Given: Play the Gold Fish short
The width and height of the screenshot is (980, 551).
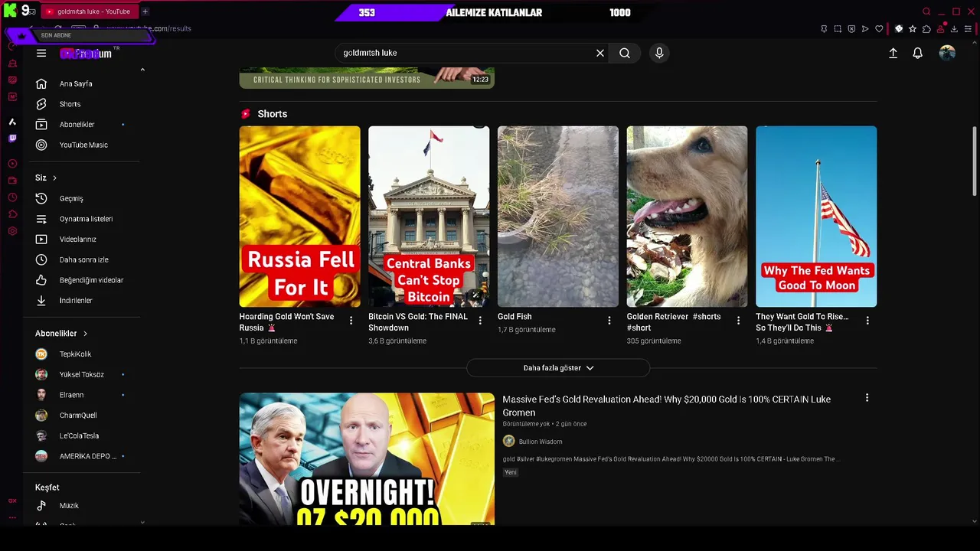Looking at the screenshot, I should [x=558, y=217].
